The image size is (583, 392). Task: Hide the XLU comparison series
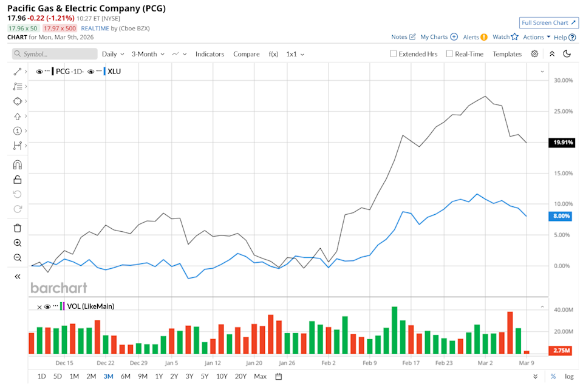coord(91,72)
